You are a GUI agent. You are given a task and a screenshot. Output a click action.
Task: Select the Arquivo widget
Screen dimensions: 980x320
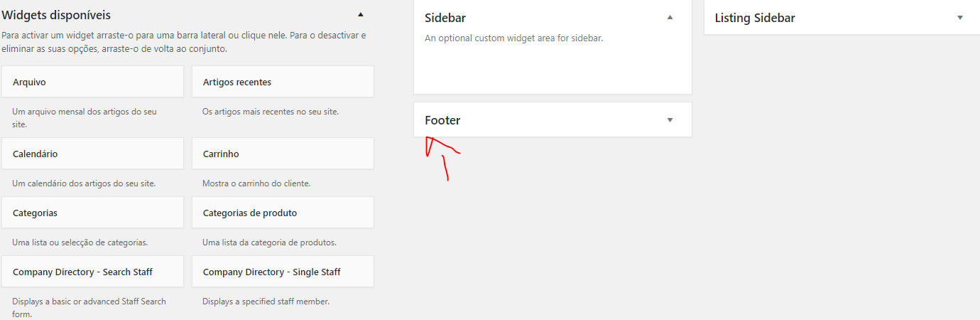point(93,82)
